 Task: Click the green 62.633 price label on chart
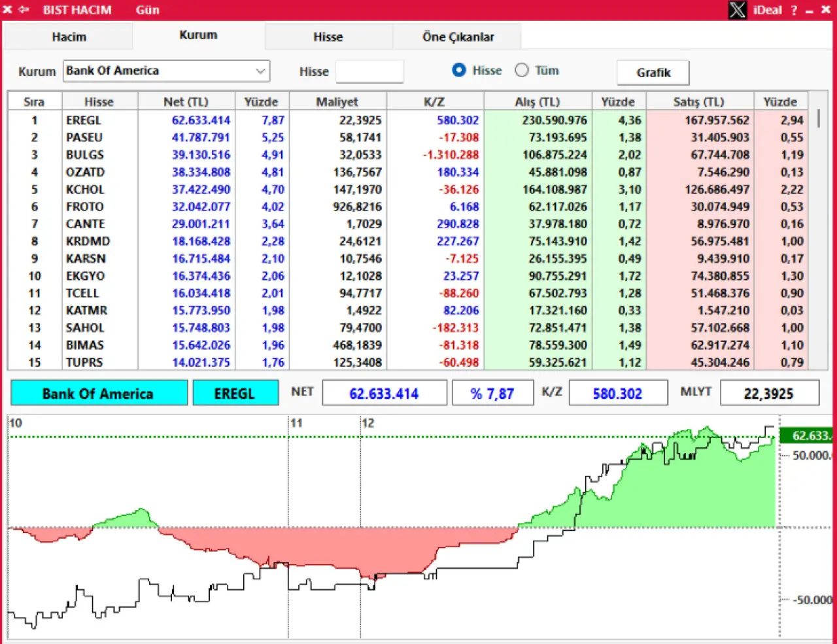point(806,435)
